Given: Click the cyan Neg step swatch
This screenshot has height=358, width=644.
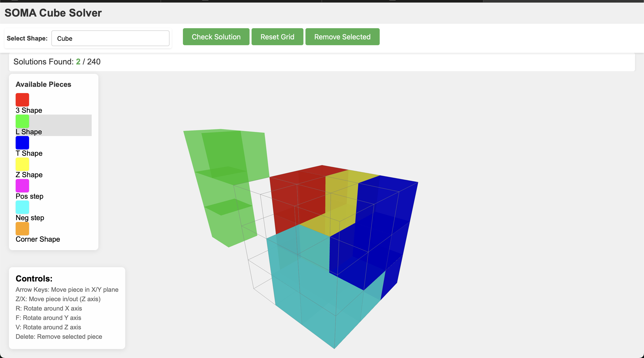Looking at the screenshot, I should [22, 207].
